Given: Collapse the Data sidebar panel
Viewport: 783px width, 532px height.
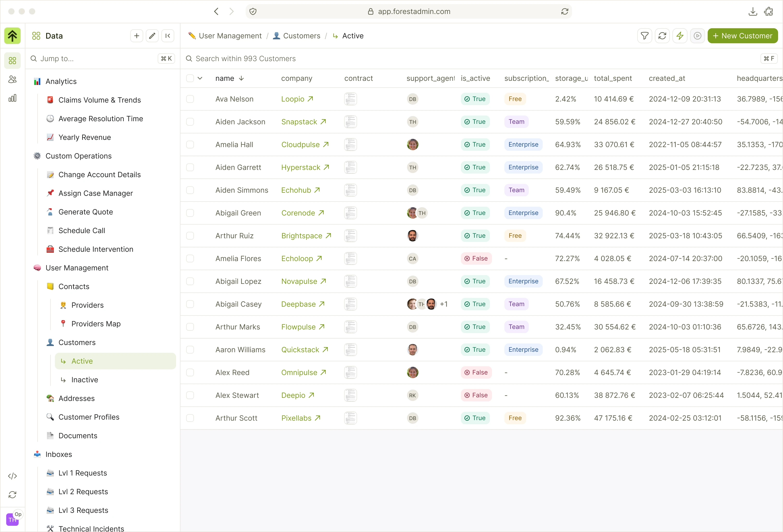Looking at the screenshot, I should click(x=168, y=36).
